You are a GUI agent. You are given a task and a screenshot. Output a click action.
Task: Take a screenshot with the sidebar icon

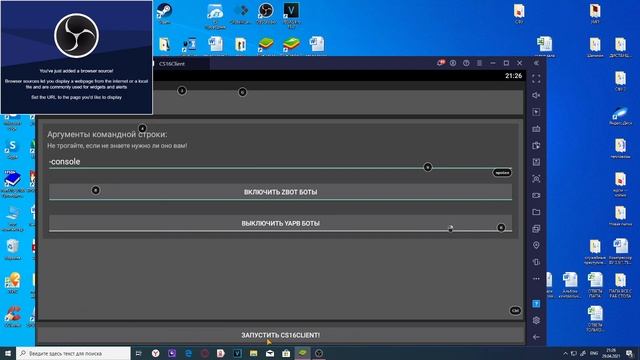click(x=536, y=179)
